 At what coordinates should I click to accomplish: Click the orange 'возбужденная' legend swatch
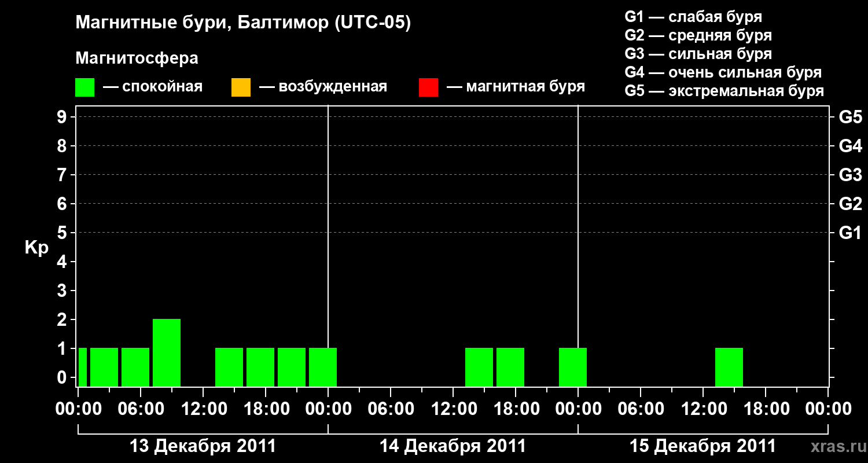pyautogui.click(x=241, y=87)
